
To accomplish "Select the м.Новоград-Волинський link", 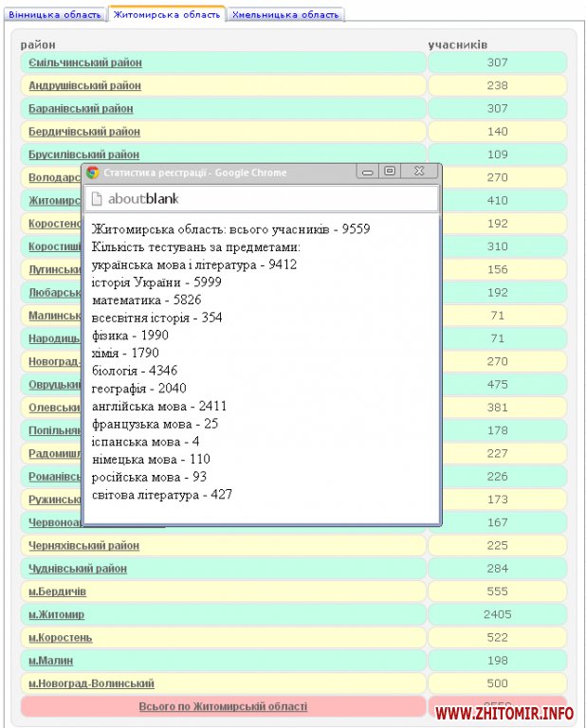I will tap(91, 683).
